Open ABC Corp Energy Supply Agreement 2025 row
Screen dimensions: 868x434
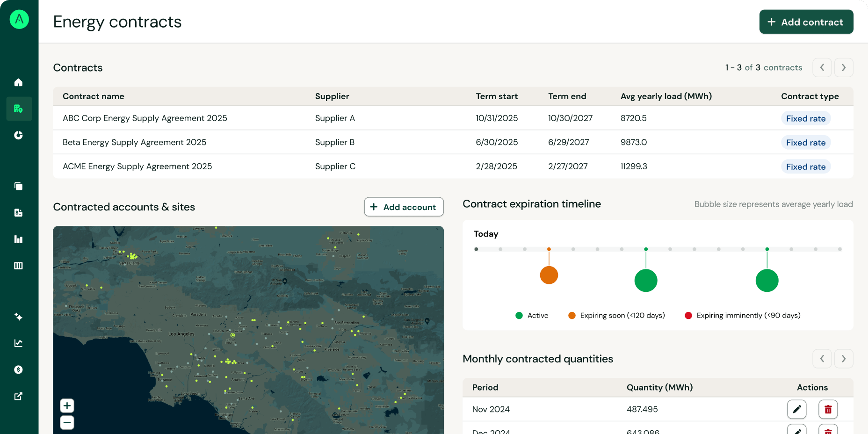point(145,118)
